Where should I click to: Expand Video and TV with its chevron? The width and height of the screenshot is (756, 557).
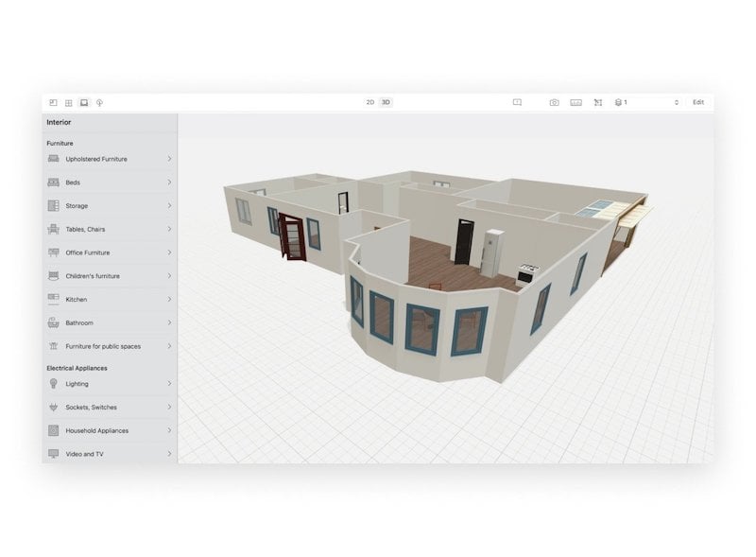[169, 454]
